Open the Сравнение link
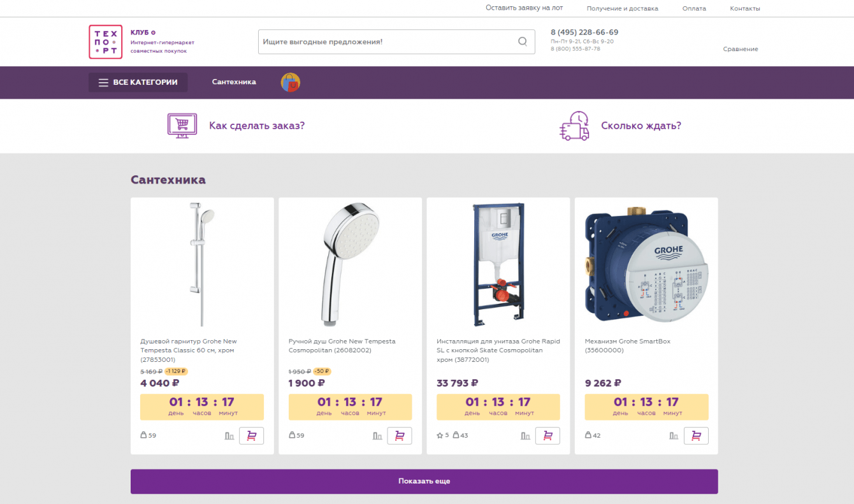 741,49
